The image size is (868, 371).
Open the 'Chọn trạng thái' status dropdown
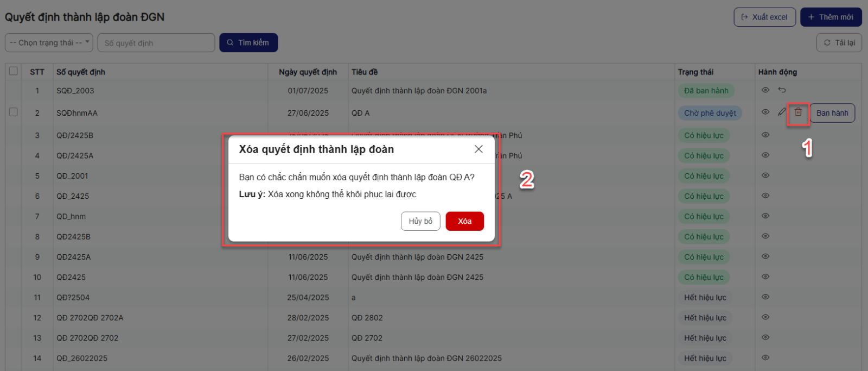[x=49, y=43]
